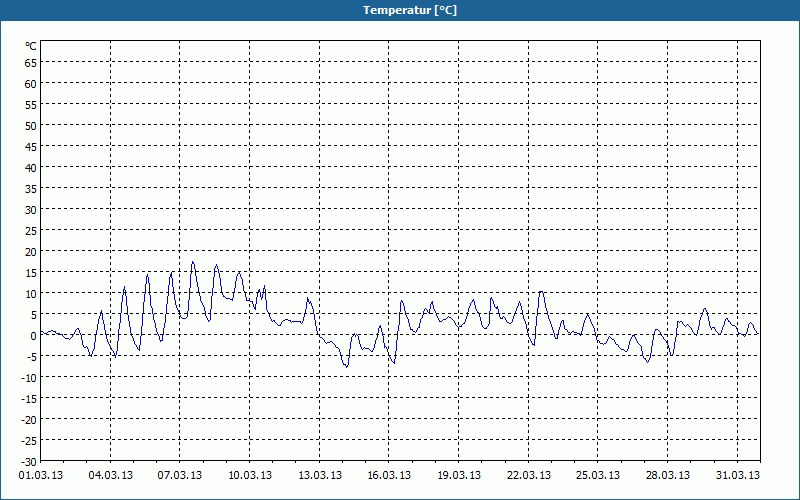
Task: Click the °C unit label on the axis
Action: [x=31, y=46]
